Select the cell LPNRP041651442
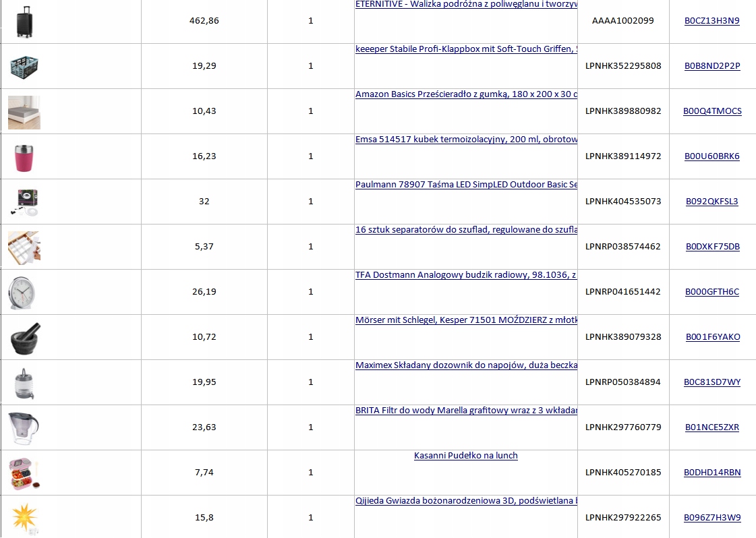Image resolution: width=756 pixels, height=538 pixels. (x=623, y=292)
